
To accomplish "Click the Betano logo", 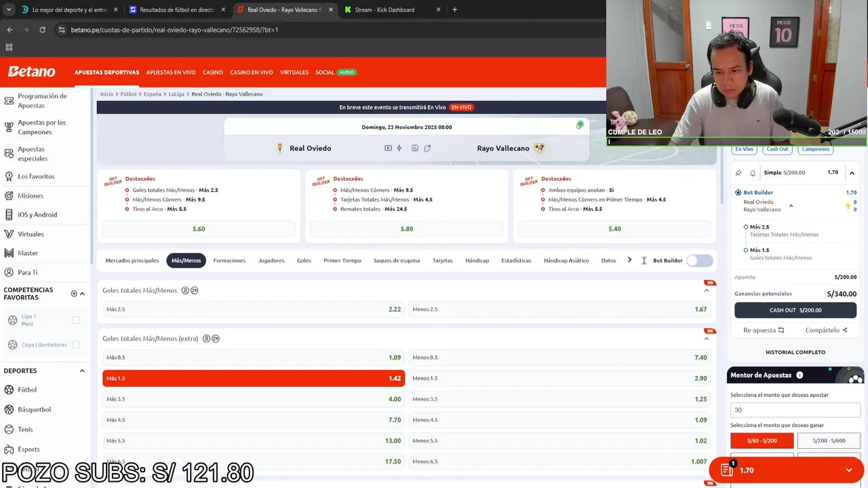I will [x=31, y=72].
